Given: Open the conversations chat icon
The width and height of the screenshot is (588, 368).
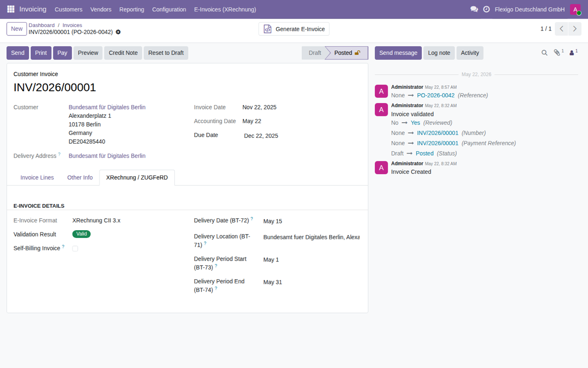Looking at the screenshot, I should coord(474,9).
